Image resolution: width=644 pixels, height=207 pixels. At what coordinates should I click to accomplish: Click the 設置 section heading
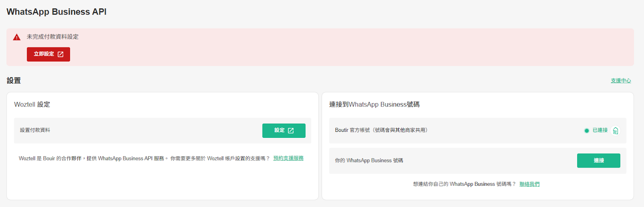pos(14,80)
